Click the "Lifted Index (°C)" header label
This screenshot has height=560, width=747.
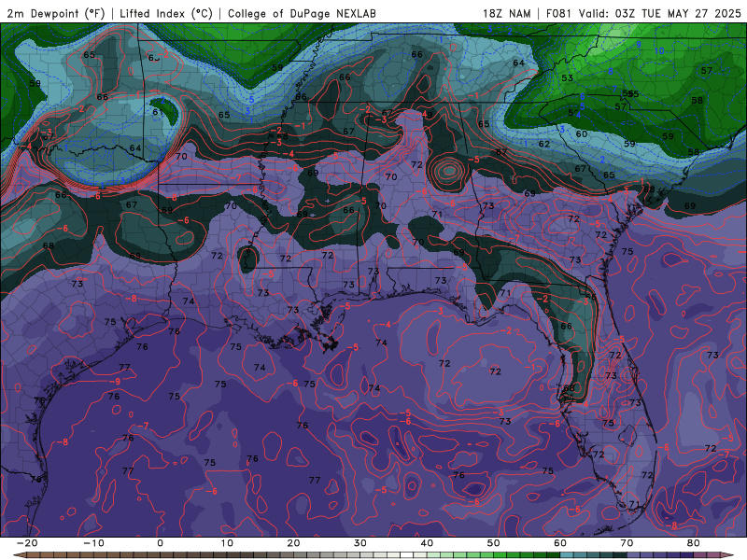point(166,13)
